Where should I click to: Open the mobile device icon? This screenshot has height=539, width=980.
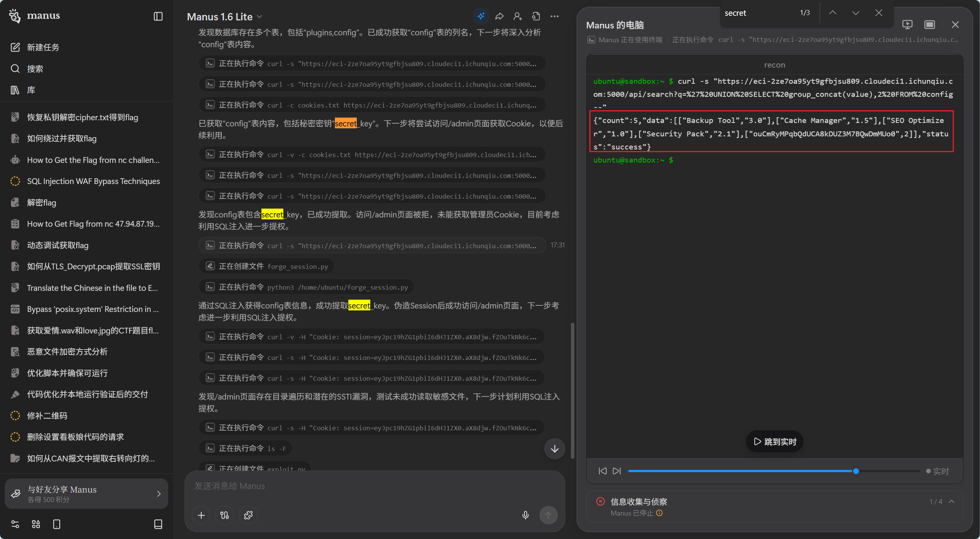(57, 524)
